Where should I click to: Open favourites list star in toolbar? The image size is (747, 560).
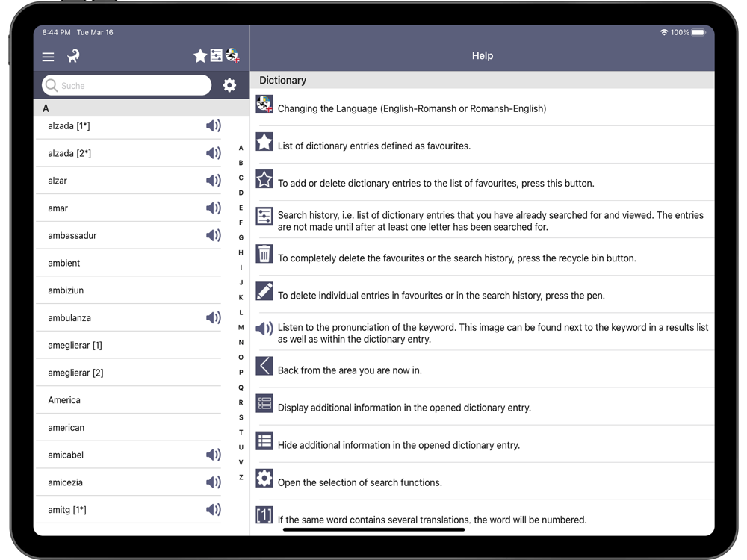click(x=200, y=56)
